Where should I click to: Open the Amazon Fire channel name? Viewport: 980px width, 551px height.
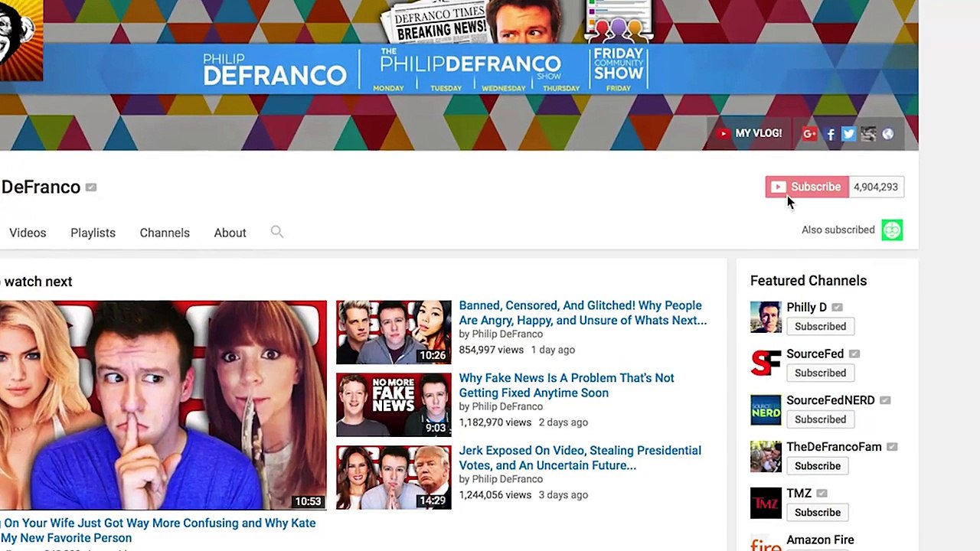[820, 540]
